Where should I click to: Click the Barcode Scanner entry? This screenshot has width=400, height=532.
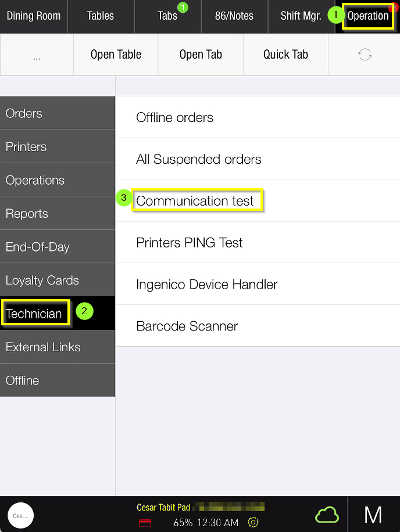point(187,326)
